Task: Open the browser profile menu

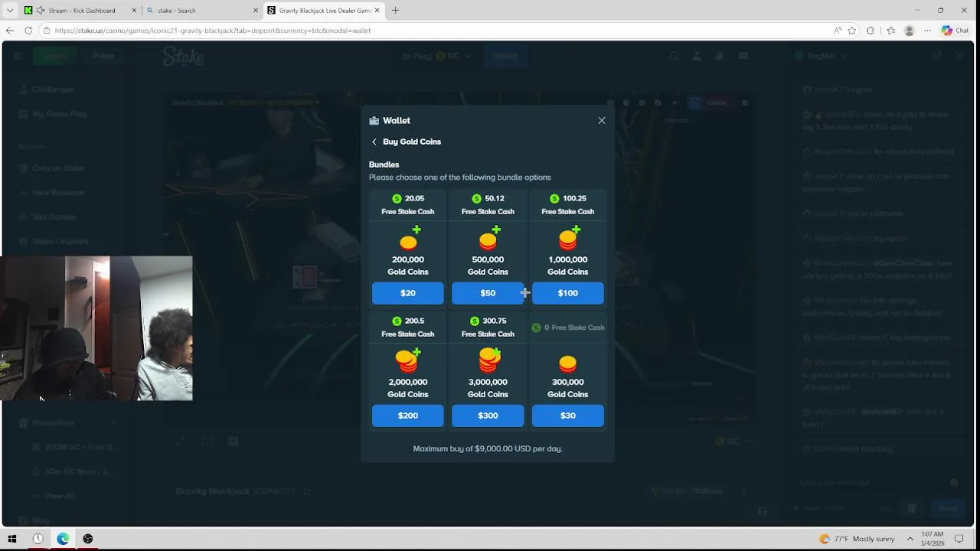Action: 910,31
